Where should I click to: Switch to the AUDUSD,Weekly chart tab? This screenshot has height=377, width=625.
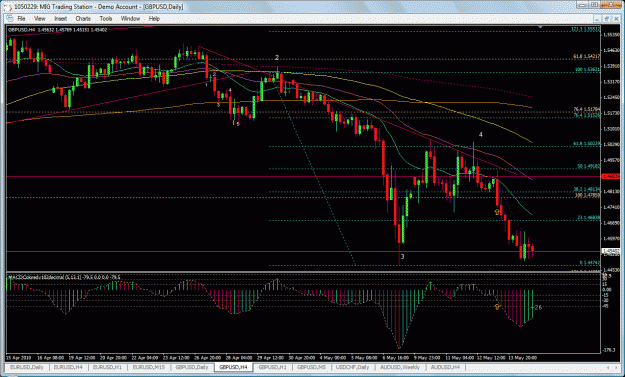point(400,367)
